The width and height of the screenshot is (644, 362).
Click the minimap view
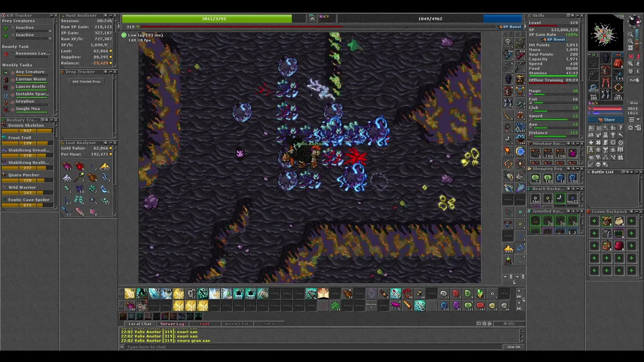605,32
